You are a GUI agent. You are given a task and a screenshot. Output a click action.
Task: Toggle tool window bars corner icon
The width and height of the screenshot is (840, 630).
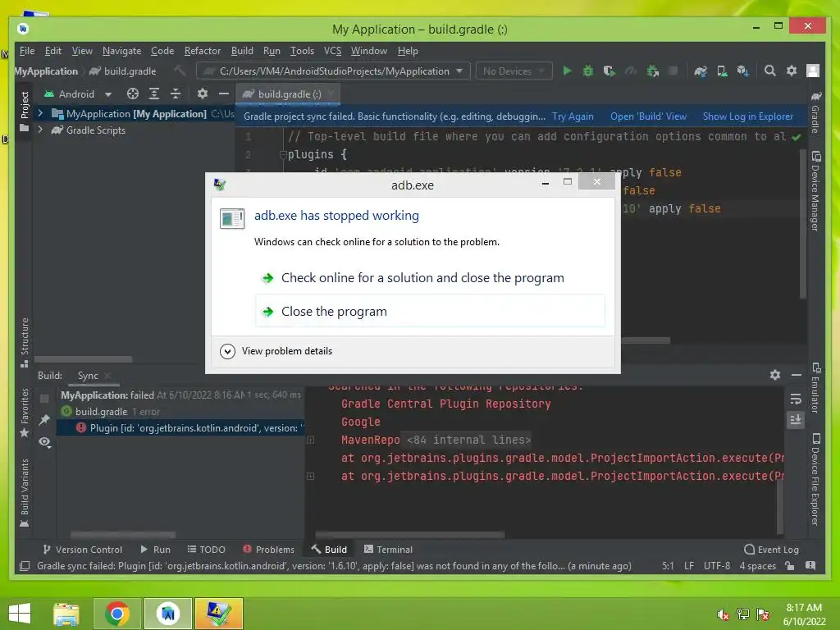25,566
